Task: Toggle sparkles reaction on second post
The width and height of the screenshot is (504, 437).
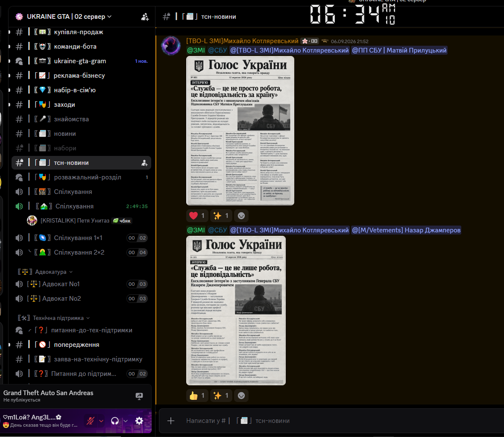Action: tap(221, 396)
